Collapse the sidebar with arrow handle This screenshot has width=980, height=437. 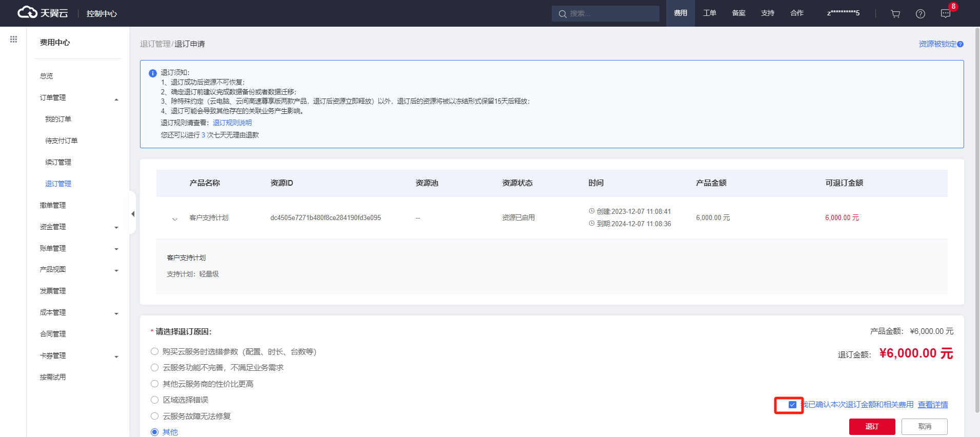coord(133,213)
